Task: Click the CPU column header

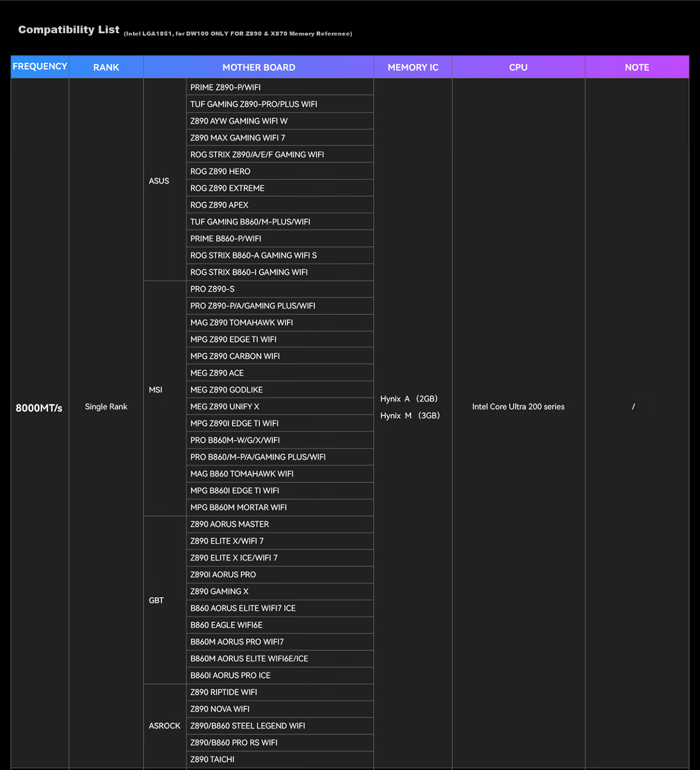Action: tap(518, 67)
